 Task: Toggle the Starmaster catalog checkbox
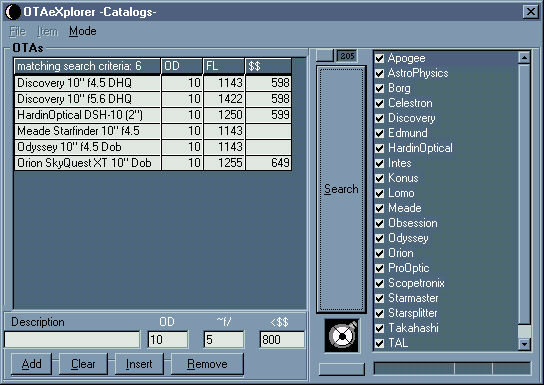[380, 298]
